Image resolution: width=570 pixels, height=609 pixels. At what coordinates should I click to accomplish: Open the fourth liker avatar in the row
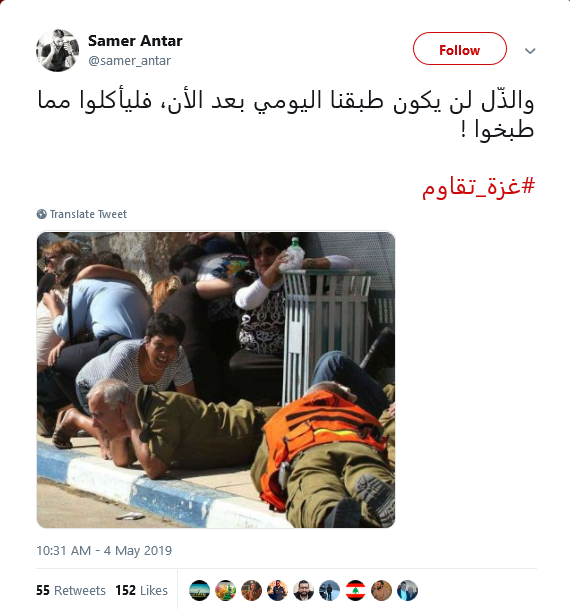click(x=277, y=590)
